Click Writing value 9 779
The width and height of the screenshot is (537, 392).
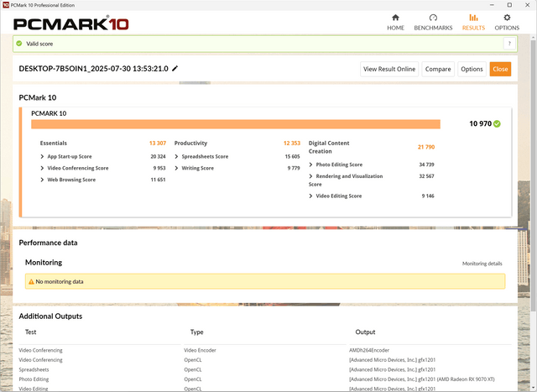[x=294, y=168]
